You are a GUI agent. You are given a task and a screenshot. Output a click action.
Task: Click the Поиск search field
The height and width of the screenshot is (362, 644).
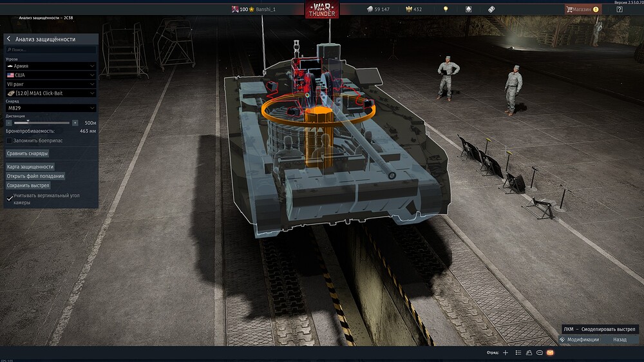pyautogui.click(x=50, y=50)
